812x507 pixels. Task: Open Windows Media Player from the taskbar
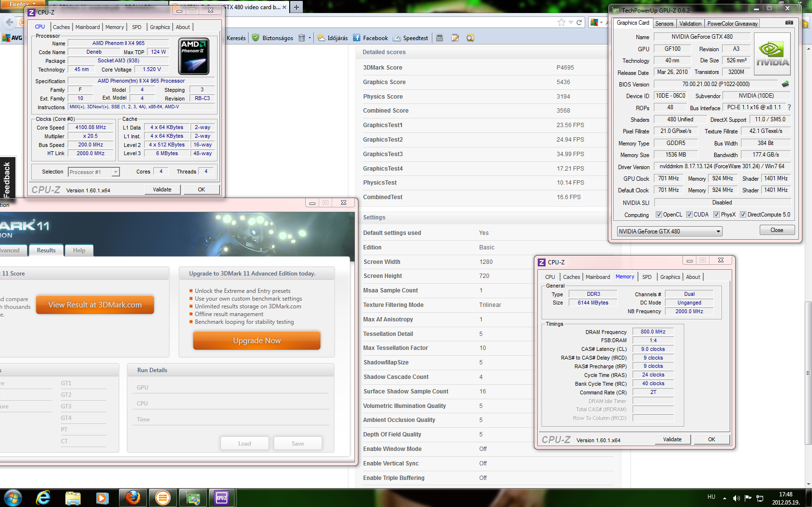pyautogui.click(x=103, y=497)
